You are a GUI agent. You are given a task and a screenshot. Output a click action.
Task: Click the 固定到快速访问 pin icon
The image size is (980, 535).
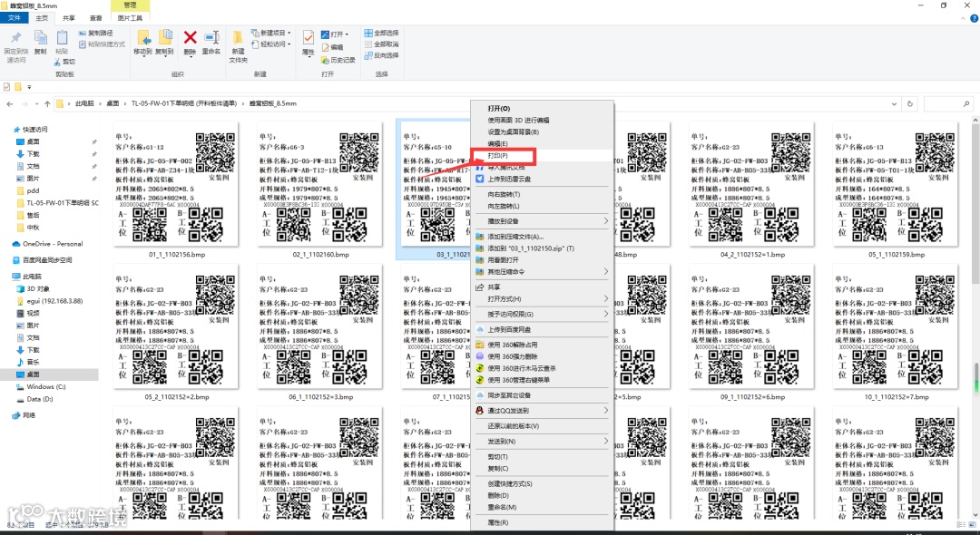tap(16, 39)
